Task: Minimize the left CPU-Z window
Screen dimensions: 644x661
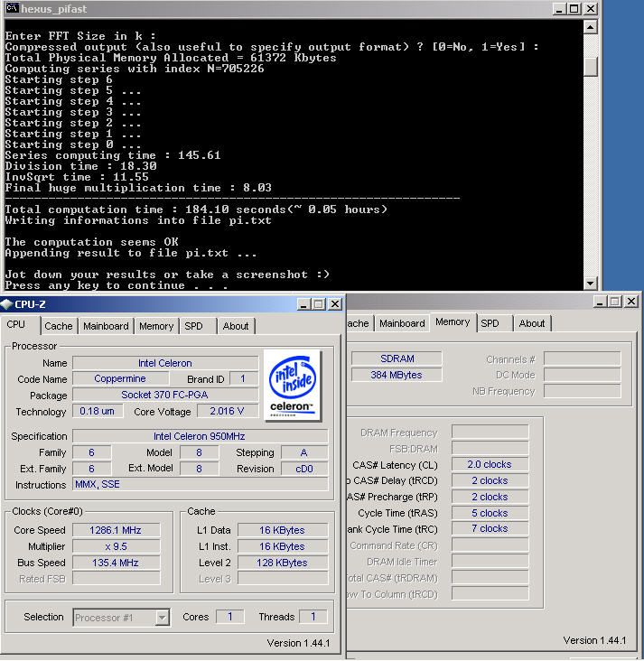Action: 303,304
